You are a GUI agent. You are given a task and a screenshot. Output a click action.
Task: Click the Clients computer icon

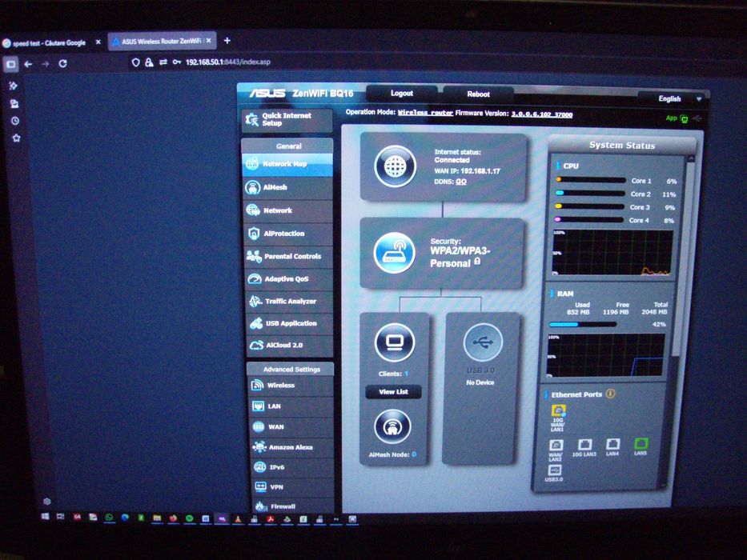394,342
